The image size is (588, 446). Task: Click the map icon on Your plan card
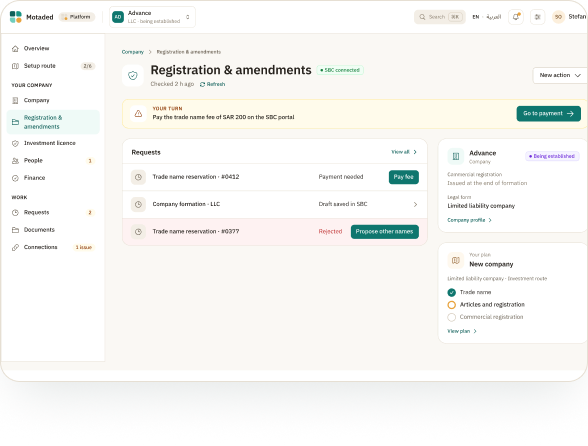coord(456,260)
